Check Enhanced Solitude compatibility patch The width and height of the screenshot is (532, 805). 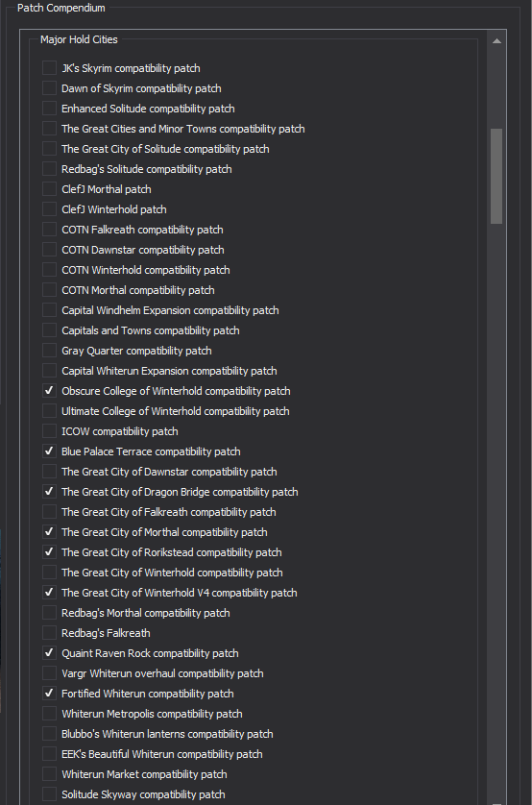(49, 109)
